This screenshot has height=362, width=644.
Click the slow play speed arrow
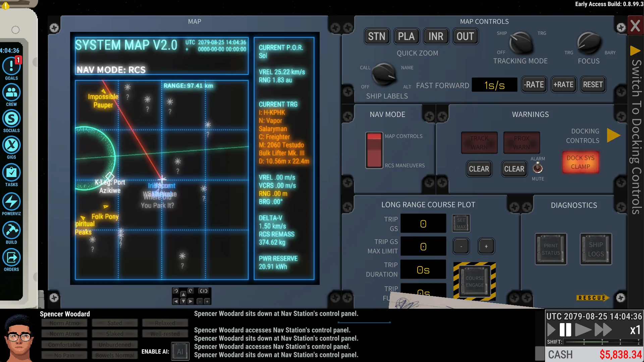(x=551, y=330)
